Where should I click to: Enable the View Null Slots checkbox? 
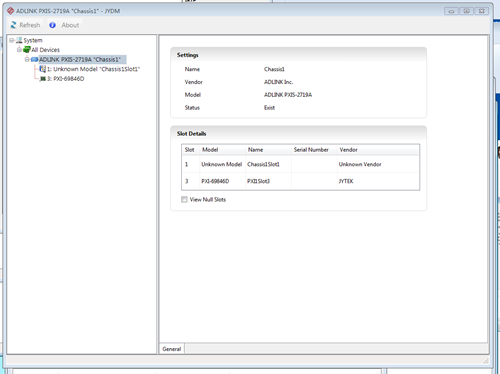tap(184, 200)
